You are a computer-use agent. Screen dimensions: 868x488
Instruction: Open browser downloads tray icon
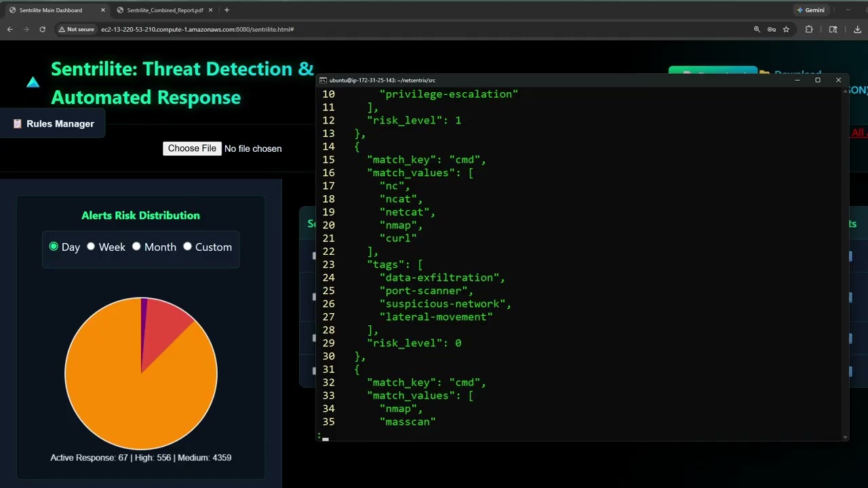click(857, 29)
